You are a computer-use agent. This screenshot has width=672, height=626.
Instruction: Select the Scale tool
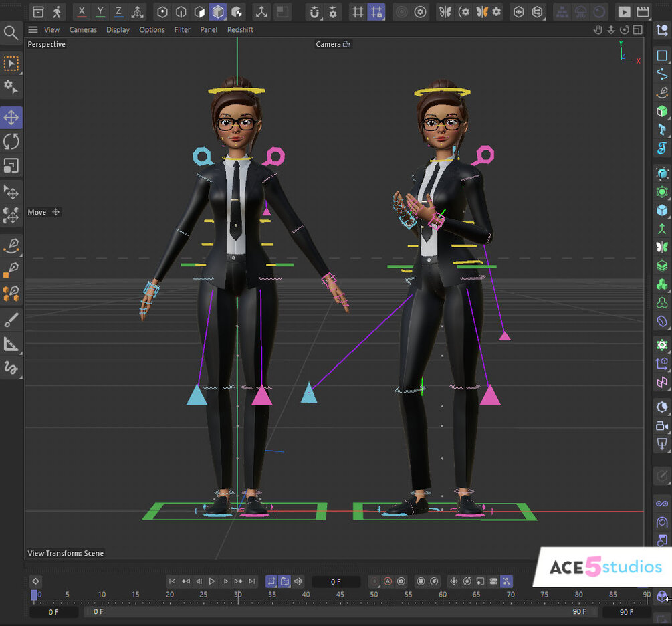pos(11,165)
